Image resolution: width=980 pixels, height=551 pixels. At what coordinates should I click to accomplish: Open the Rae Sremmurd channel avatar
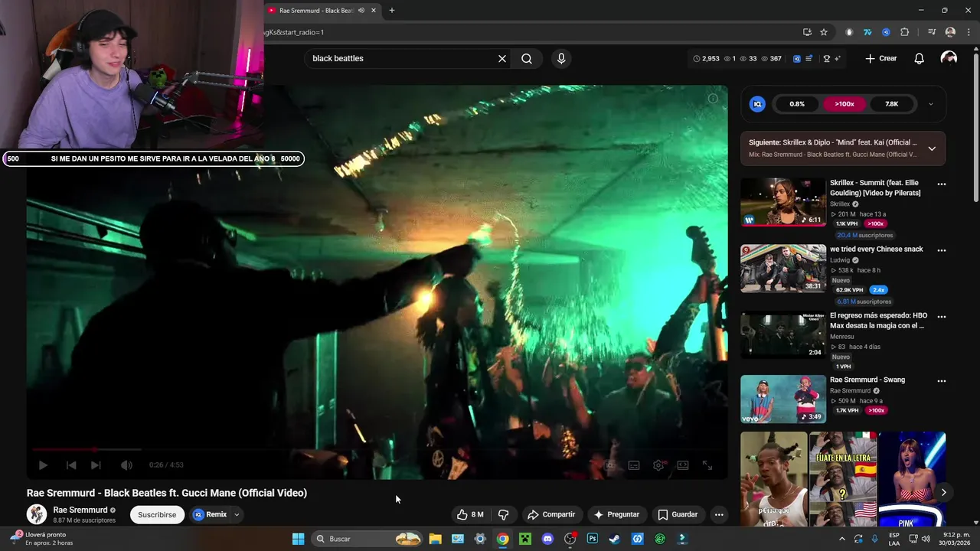[37, 514]
